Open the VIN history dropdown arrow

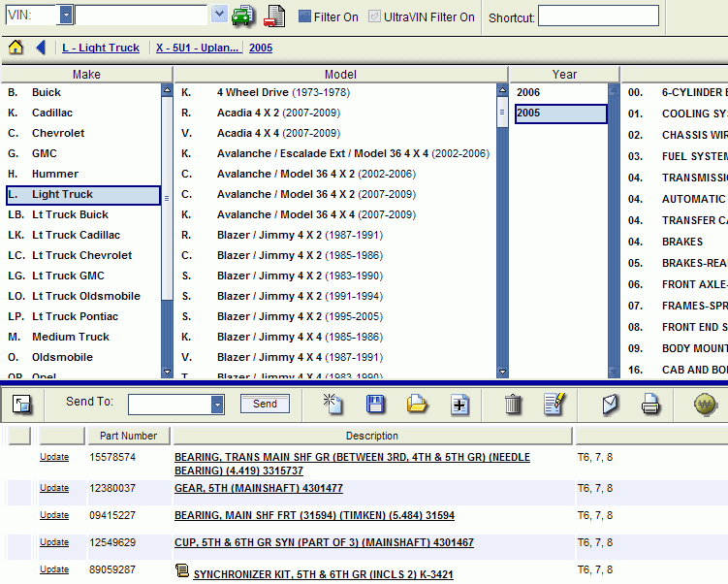click(x=219, y=15)
